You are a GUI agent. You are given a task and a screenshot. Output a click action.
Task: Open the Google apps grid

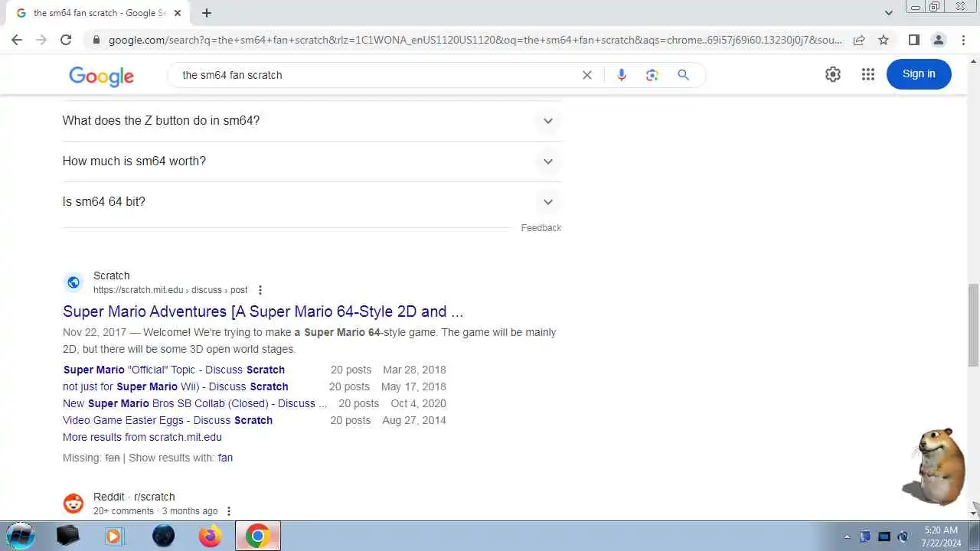pyautogui.click(x=867, y=74)
